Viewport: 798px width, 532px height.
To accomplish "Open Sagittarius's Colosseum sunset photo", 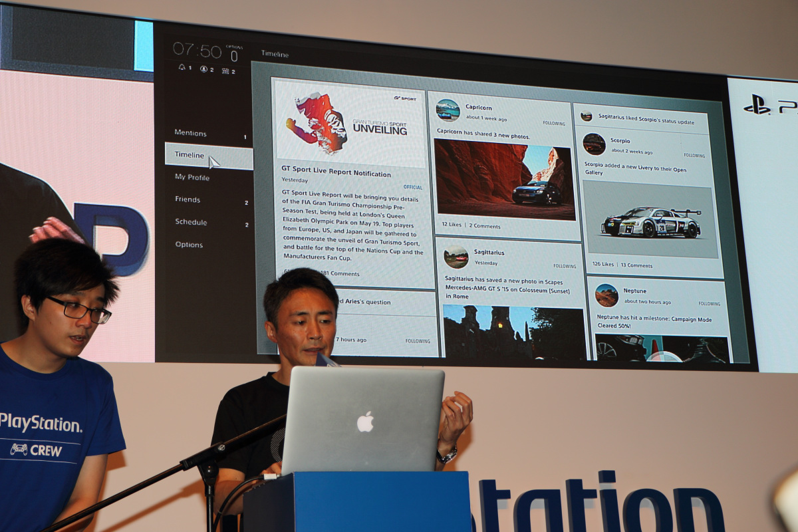I will tap(514, 332).
